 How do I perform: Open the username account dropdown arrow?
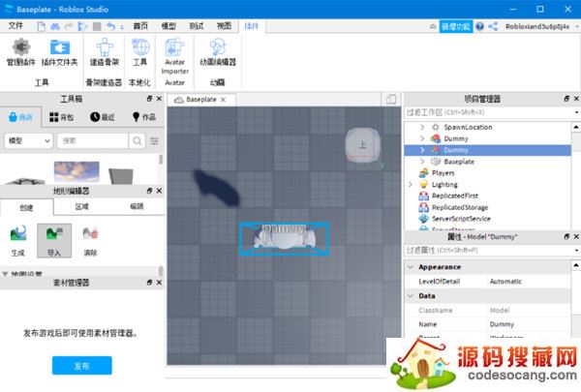click(577, 27)
